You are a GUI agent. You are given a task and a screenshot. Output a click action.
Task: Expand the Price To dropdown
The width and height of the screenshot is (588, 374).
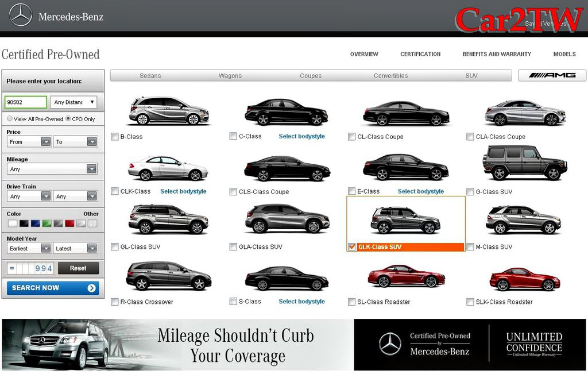[x=75, y=141]
